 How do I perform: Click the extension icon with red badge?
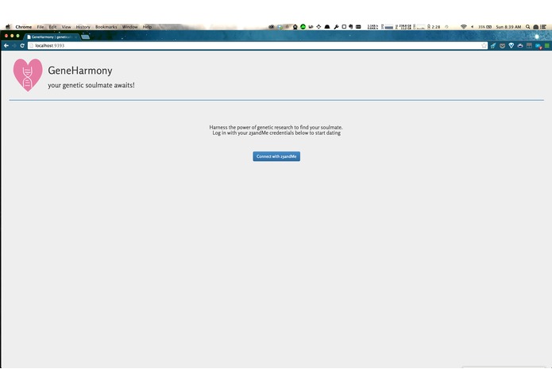[x=538, y=46]
